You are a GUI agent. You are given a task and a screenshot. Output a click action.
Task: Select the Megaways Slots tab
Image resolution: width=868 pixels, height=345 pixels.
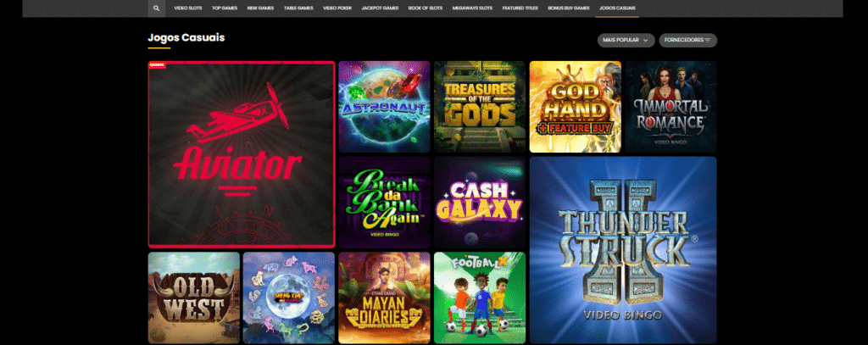tap(472, 8)
